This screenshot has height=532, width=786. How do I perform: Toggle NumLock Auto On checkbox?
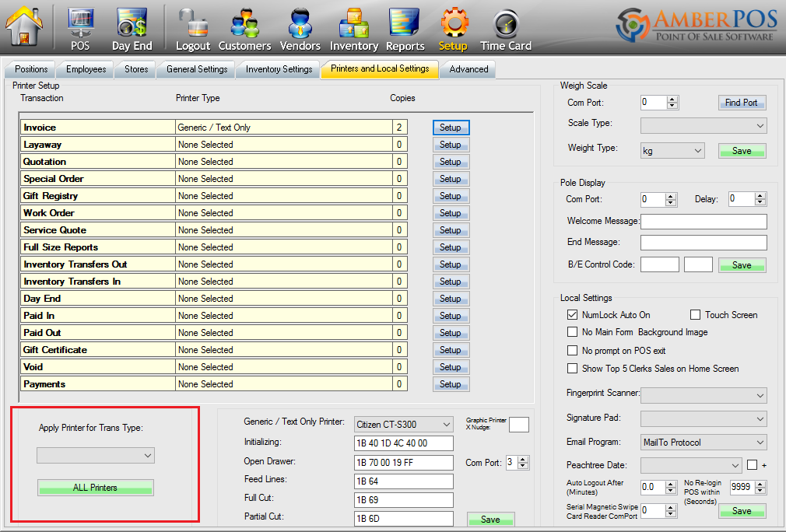tap(572, 314)
